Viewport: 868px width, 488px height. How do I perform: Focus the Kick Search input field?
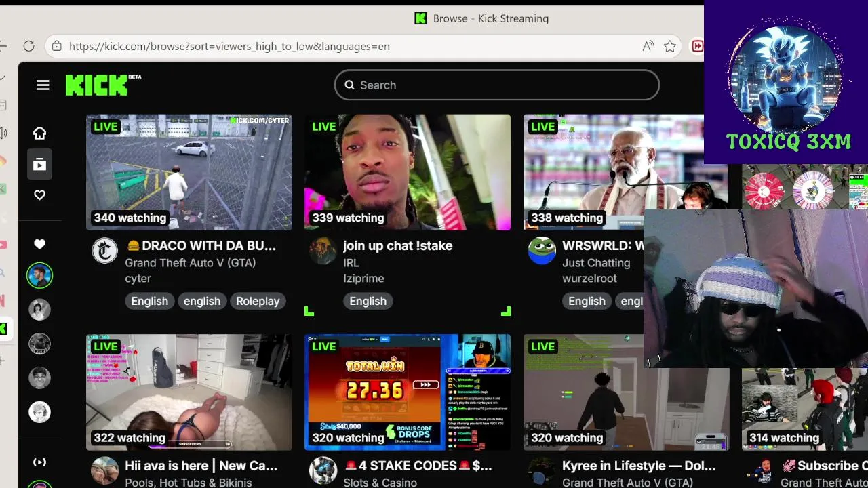(497, 85)
